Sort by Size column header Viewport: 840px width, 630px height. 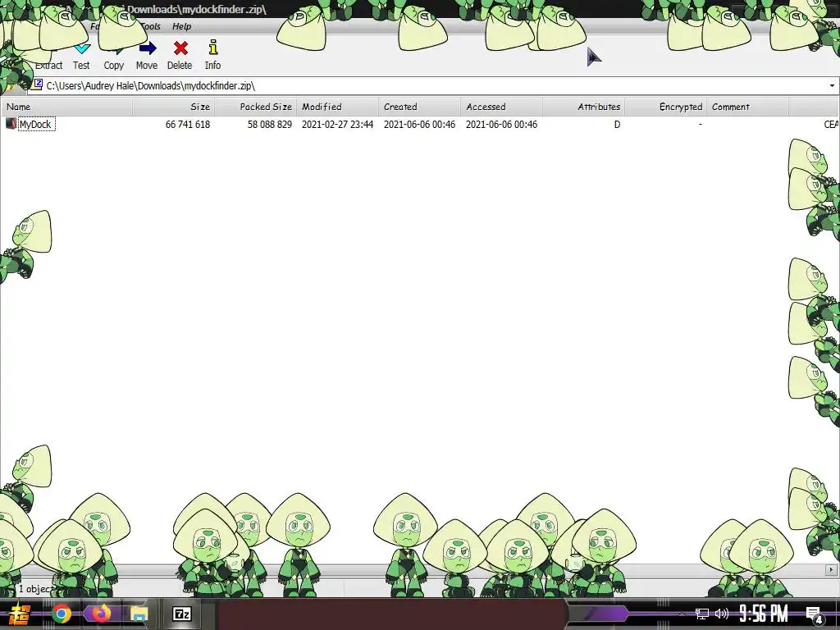(x=174, y=107)
